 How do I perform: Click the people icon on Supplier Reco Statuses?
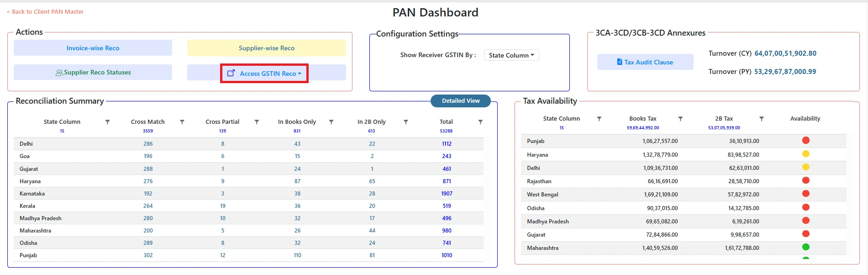point(59,73)
